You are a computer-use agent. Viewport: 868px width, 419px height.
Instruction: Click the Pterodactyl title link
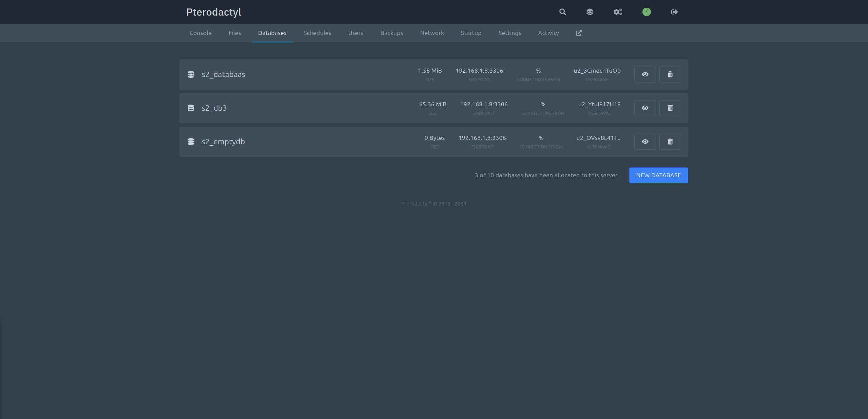click(213, 12)
